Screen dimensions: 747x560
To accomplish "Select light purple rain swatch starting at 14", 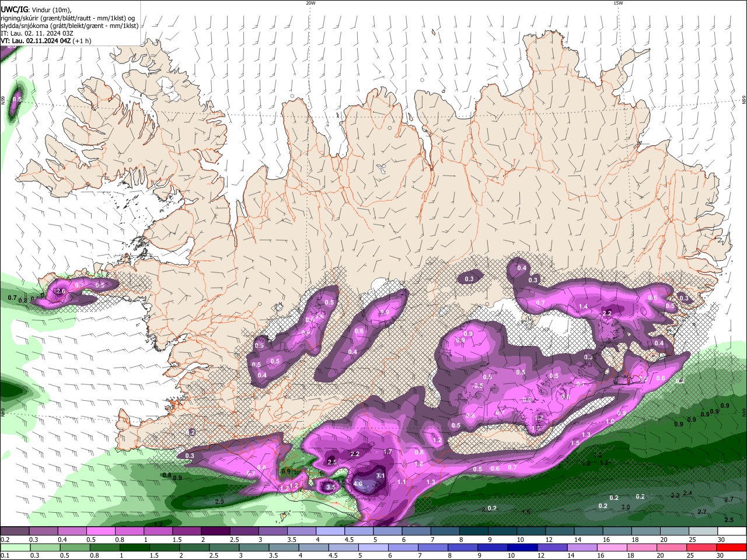I will pyautogui.click(x=582, y=548).
